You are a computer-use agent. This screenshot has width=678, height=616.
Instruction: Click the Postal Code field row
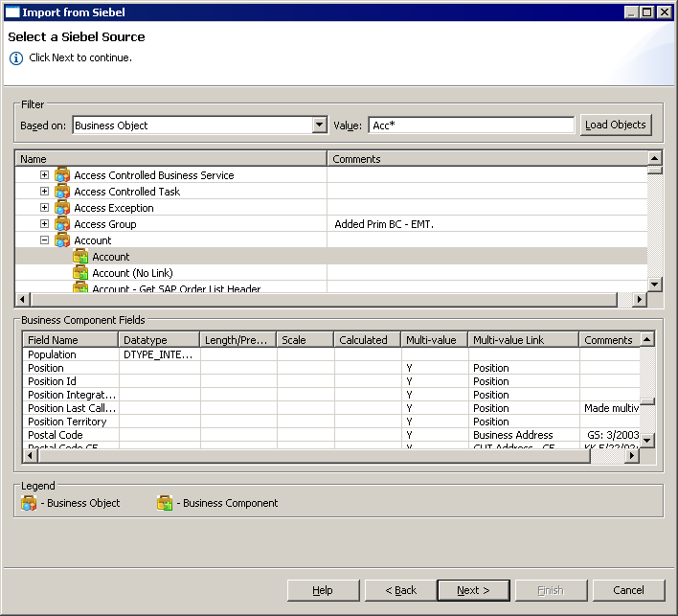(x=331, y=435)
